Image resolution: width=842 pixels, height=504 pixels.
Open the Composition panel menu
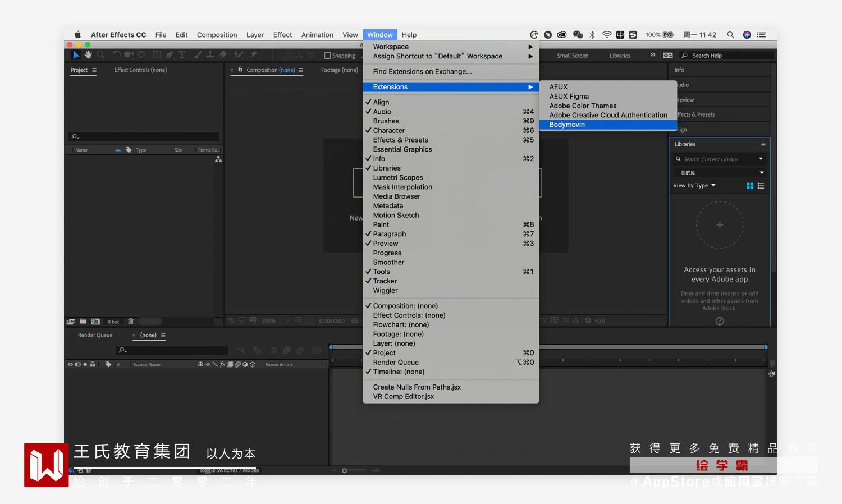click(301, 70)
